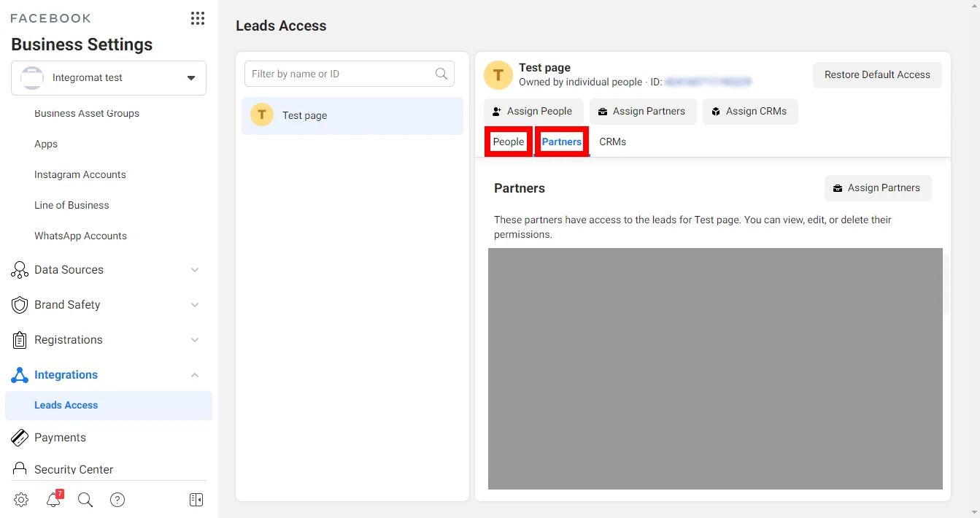Expand the Registrations section chevron
The width and height of the screenshot is (980, 518).
pos(195,340)
